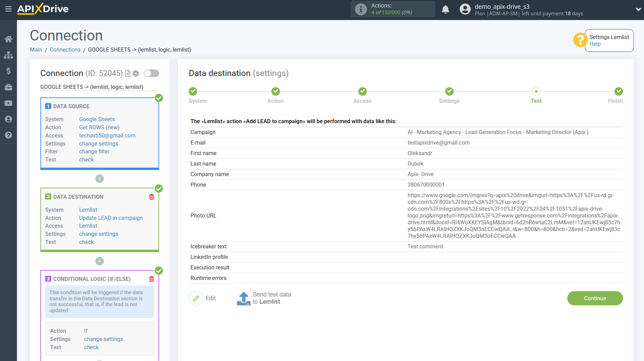Open Connections breadcrumb link
Image resolution: width=644 pixels, height=361 pixels.
[65, 50]
